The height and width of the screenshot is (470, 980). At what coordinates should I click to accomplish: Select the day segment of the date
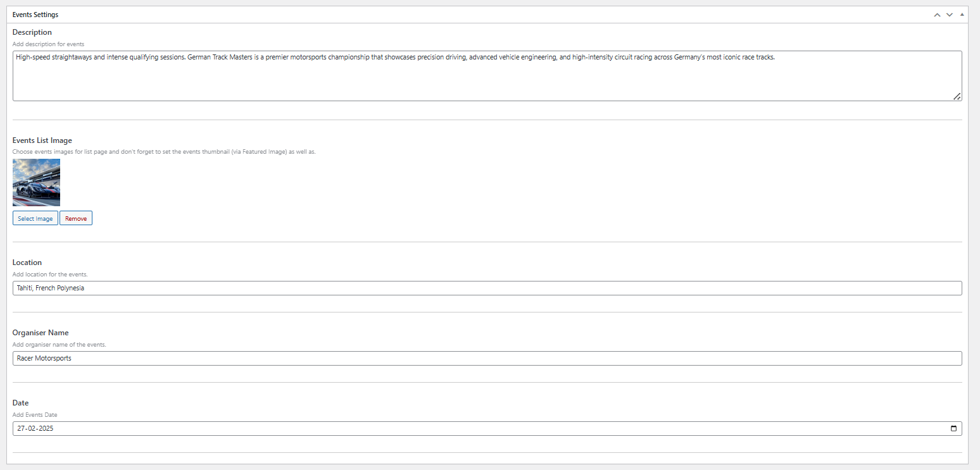pos(21,429)
